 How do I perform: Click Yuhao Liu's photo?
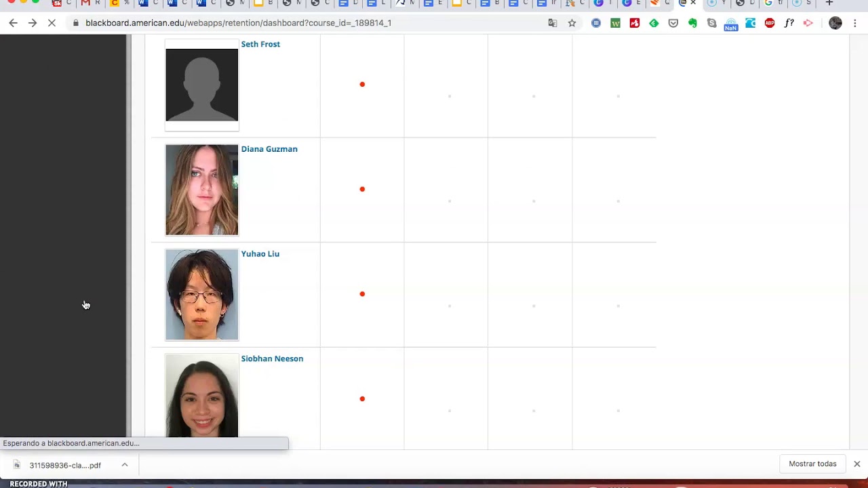coord(202,294)
